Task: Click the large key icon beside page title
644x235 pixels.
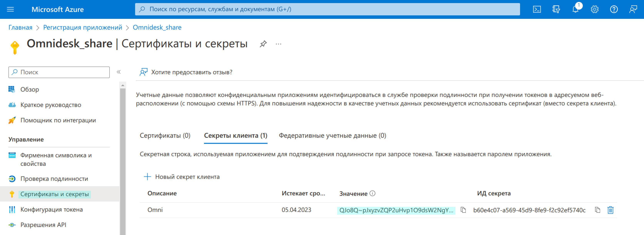Action: pos(15,47)
